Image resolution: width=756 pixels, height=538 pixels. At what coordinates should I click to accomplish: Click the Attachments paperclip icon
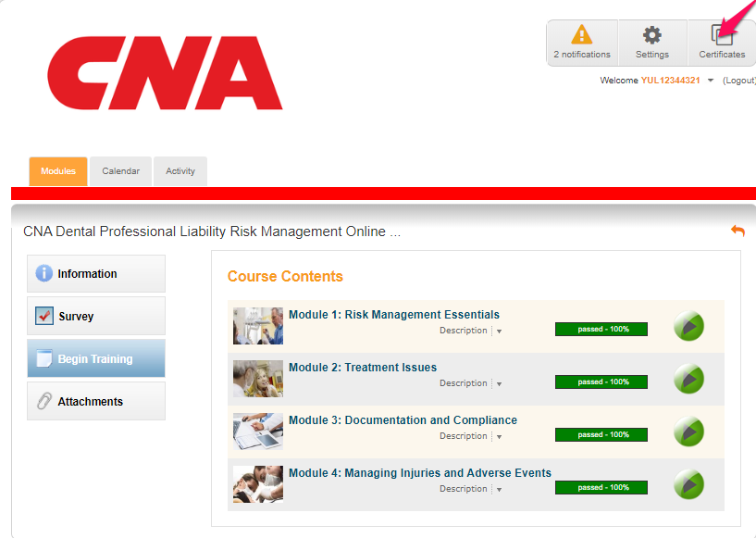click(43, 401)
